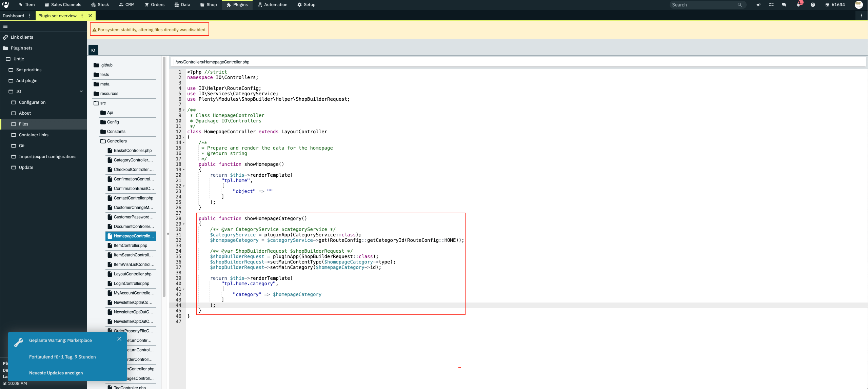
Task: Open LoginController.php in the file tree
Action: tap(131, 284)
